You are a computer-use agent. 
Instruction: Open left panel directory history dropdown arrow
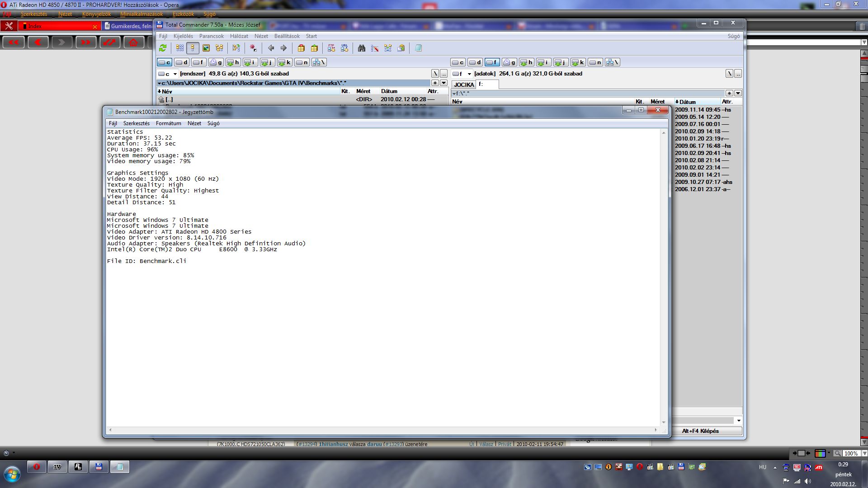[x=444, y=83]
